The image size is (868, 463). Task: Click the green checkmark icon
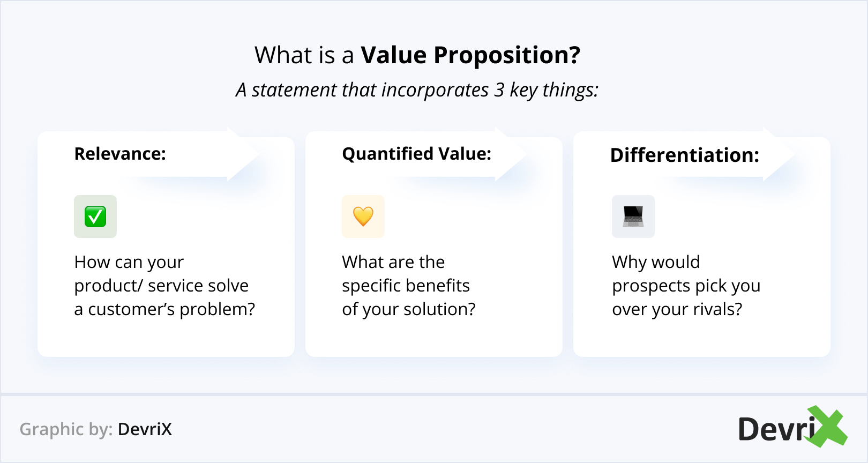[x=95, y=216]
